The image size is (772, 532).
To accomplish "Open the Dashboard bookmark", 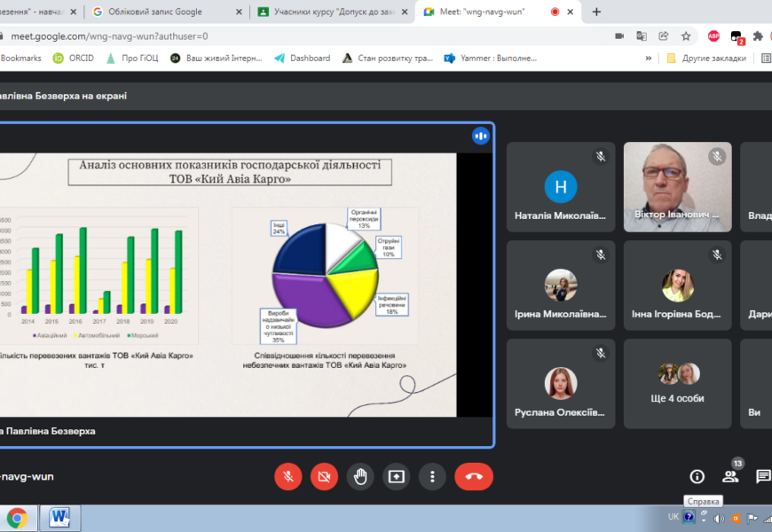I will [x=302, y=59].
